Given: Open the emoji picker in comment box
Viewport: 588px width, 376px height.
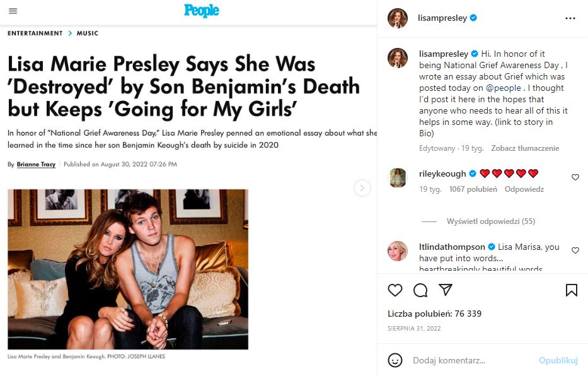Looking at the screenshot, I should [x=395, y=360].
